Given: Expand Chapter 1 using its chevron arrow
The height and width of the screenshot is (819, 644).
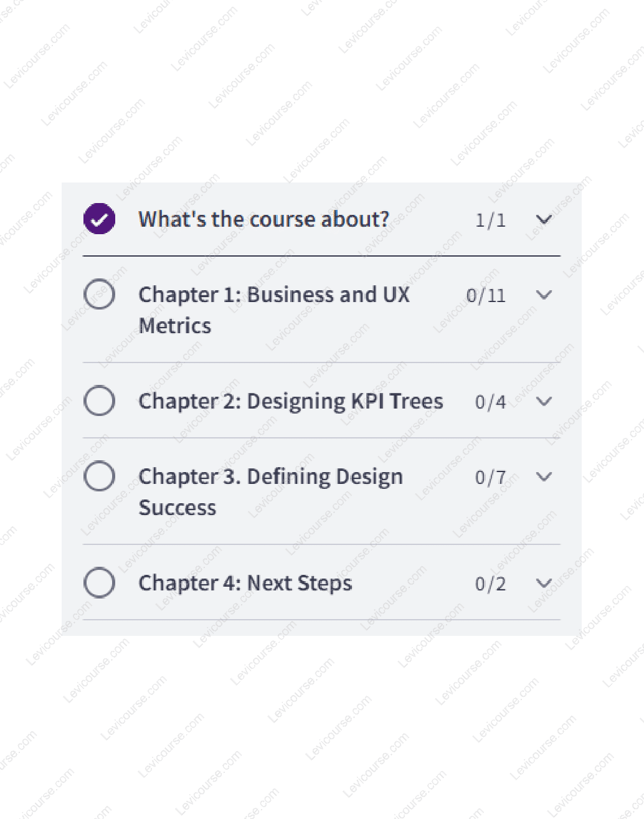Looking at the screenshot, I should pyautogui.click(x=544, y=295).
